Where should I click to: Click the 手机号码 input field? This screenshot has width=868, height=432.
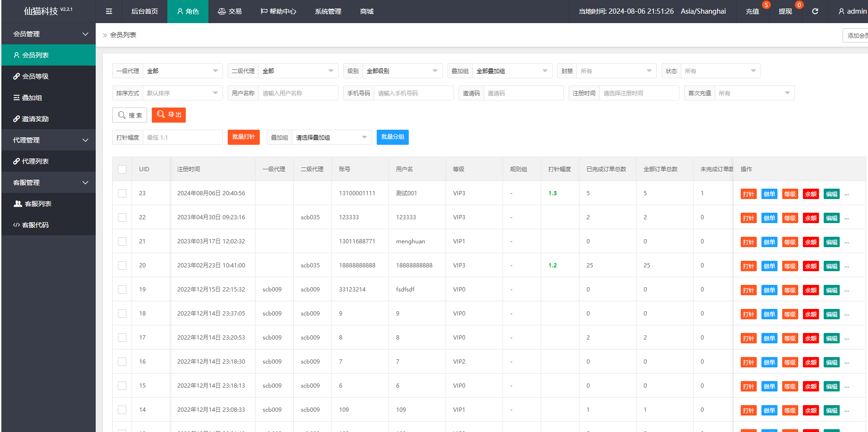pos(414,93)
